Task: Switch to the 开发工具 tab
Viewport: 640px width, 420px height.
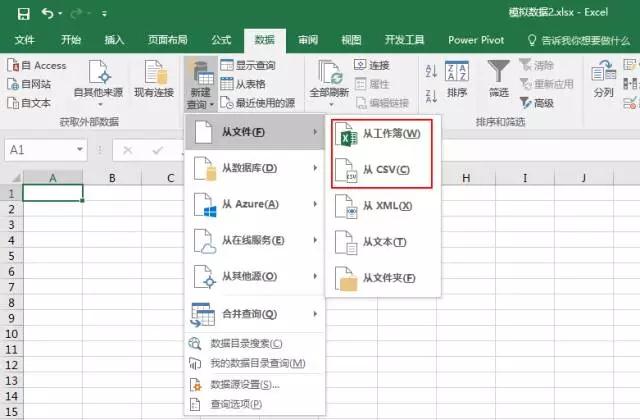Action: [x=404, y=40]
